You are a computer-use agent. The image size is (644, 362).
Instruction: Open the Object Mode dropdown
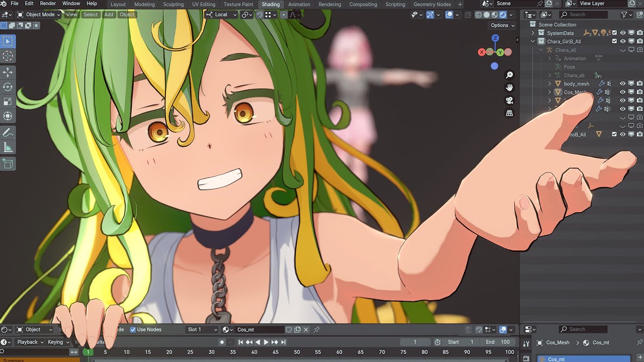39,15
